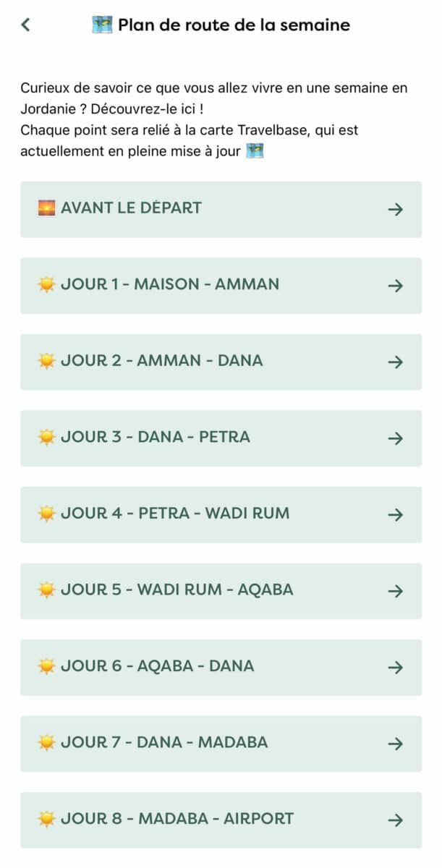Open the AVANT LE DÉPART section arrow
The image size is (442, 868).
395,209
